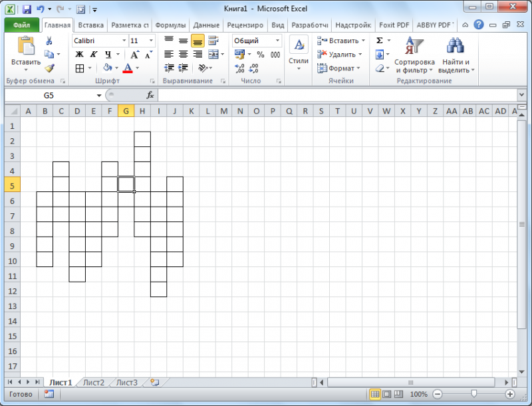The width and height of the screenshot is (532, 406).
Task: Switch to the Формулы ribbon tab
Action: [x=170, y=25]
